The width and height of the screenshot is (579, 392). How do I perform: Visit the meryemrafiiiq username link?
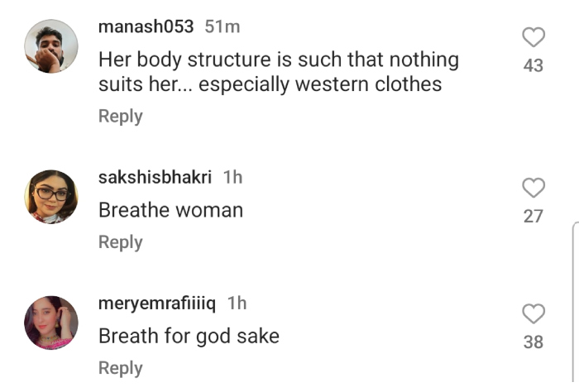pyautogui.click(x=157, y=304)
